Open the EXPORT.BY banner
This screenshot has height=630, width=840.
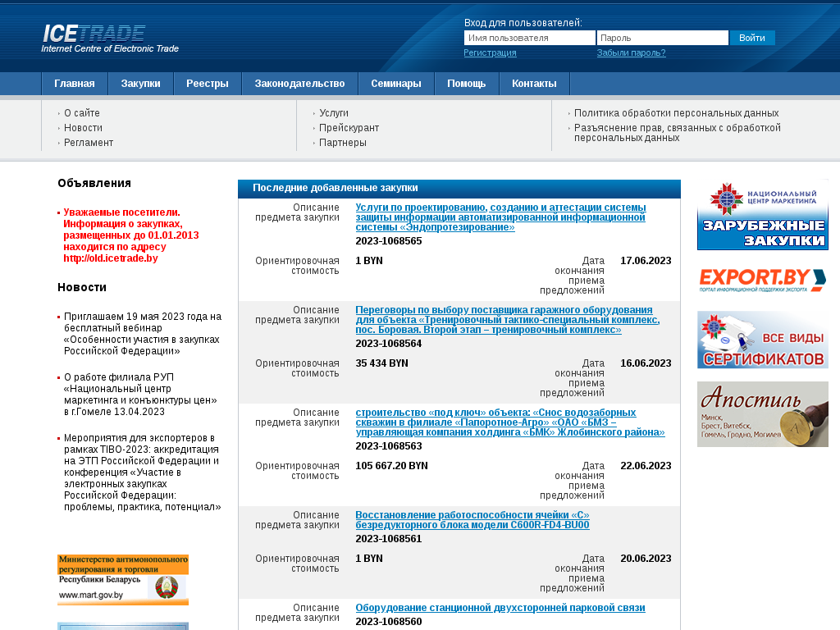coord(762,280)
